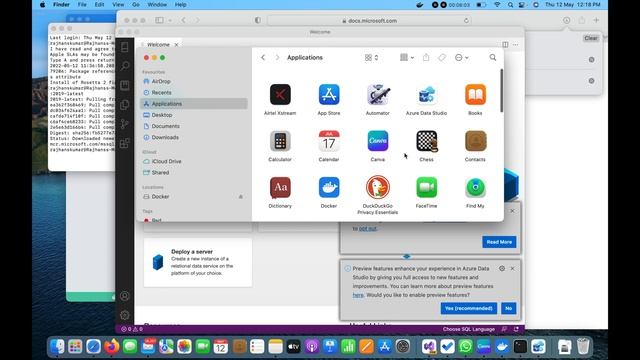Open Firefox from the Dock
The height and width of the screenshot is (360, 640).
pos(111,347)
